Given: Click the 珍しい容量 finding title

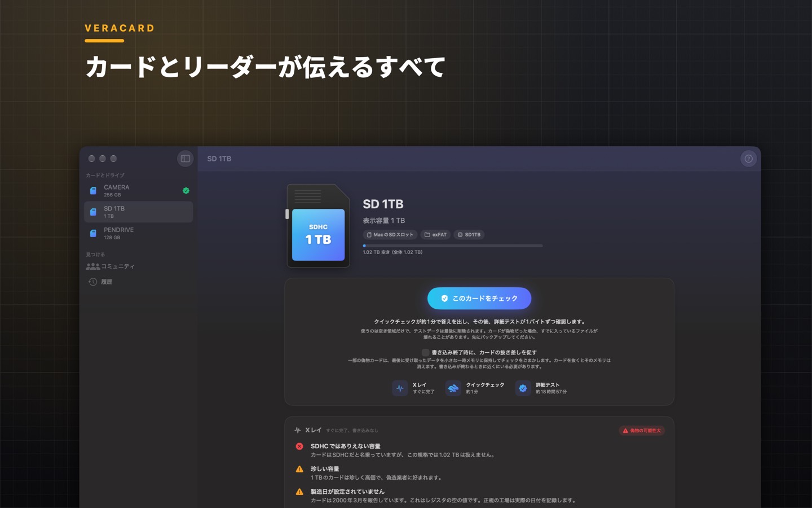Looking at the screenshot, I should 325,469.
